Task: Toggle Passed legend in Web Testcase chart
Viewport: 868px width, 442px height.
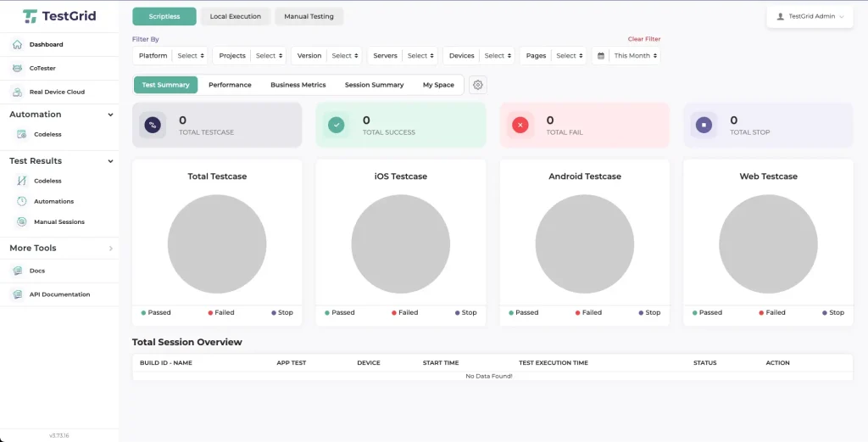Action: coord(707,313)
